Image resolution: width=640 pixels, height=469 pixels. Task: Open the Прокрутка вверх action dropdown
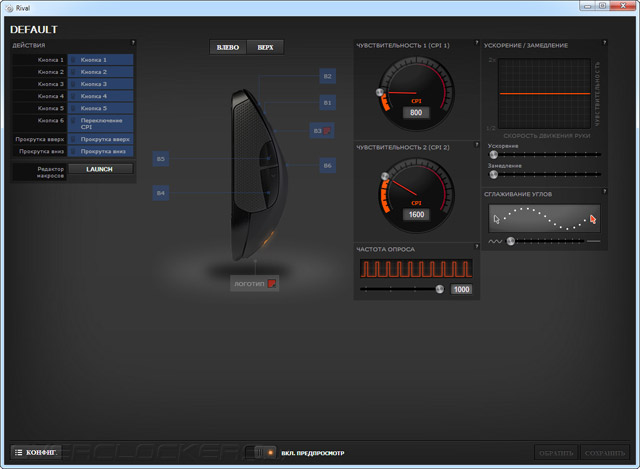coord(100,139)
